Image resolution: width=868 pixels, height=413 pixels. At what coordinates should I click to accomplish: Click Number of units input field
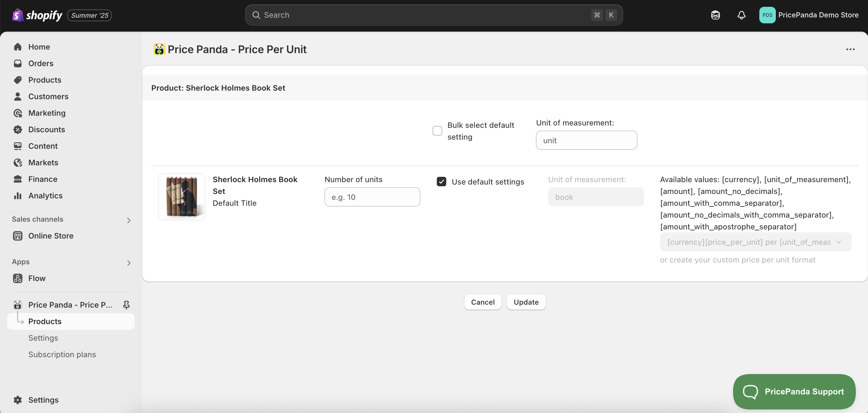pyautogui.click(x=372, y=197)
